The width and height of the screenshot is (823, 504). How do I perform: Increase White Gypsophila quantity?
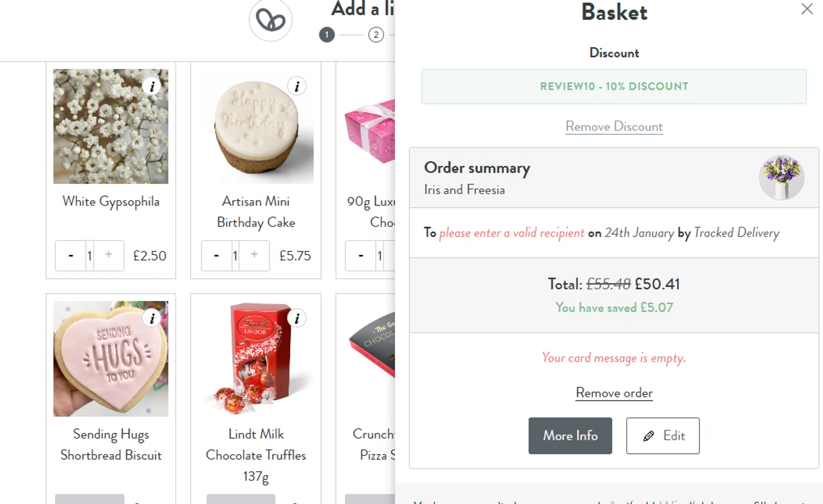[109, 256]
